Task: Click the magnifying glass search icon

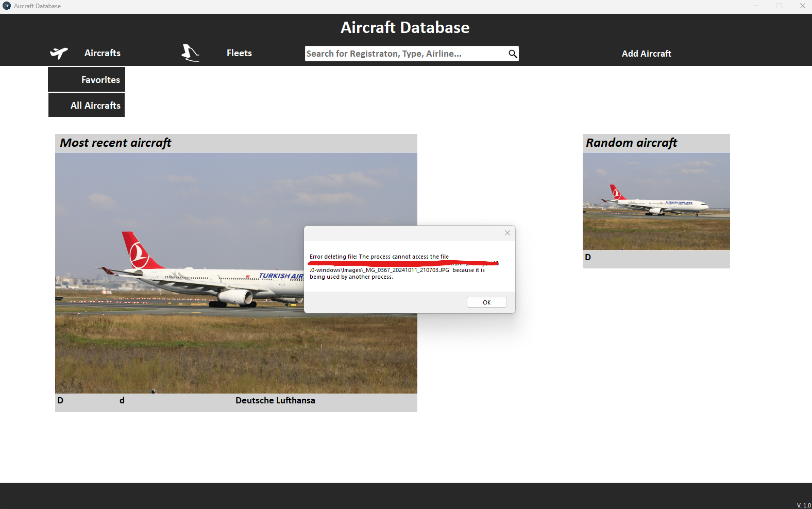Action: click(x=513, y=54)
